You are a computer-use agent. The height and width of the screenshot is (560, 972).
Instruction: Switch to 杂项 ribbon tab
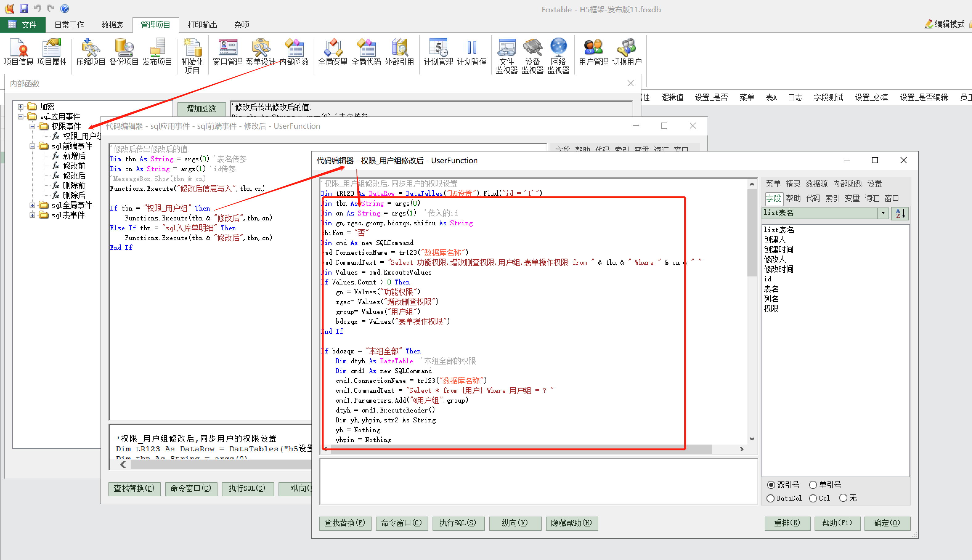[242, 25]
